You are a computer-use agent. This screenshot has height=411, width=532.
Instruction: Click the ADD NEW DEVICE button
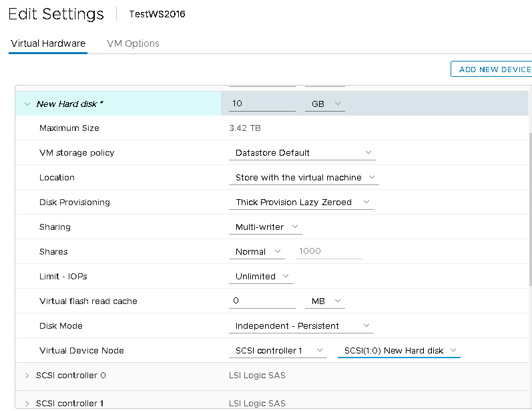pyautogui.click(x=493, y=70)
